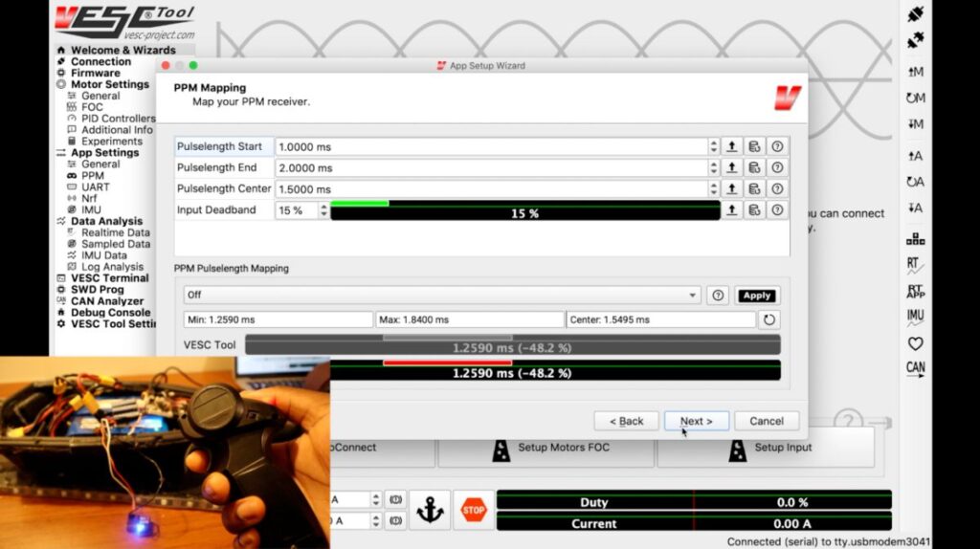Screen dimensions: 980x549
Task: Click Pulselength End spinner arrows
Action: click(713, 168)
